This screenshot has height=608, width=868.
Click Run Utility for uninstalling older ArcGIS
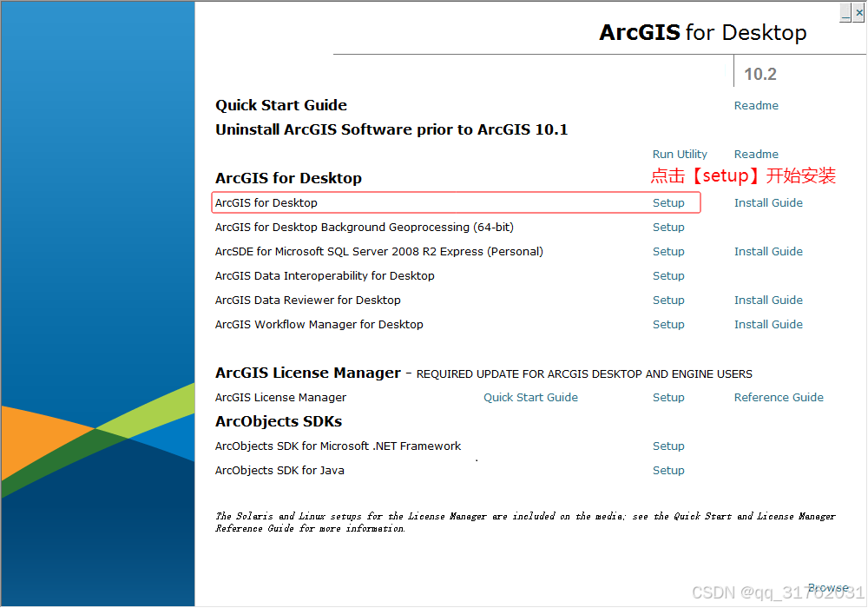(680, 154)
